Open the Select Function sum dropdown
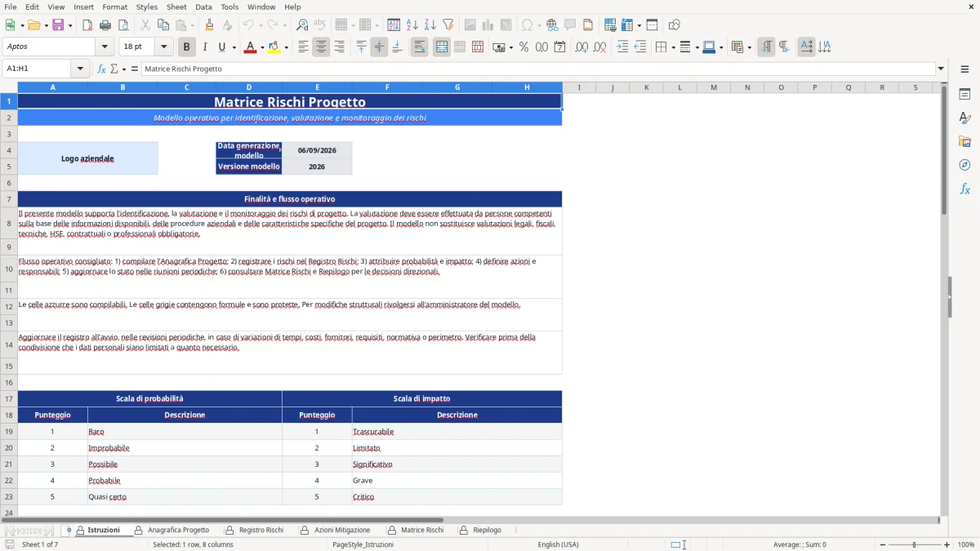The width and height of the screenshot is (980, 551). click(123, 69)
